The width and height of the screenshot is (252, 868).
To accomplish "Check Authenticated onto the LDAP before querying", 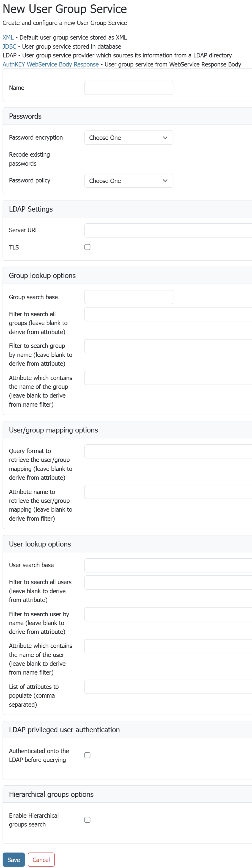I will 87,755.
